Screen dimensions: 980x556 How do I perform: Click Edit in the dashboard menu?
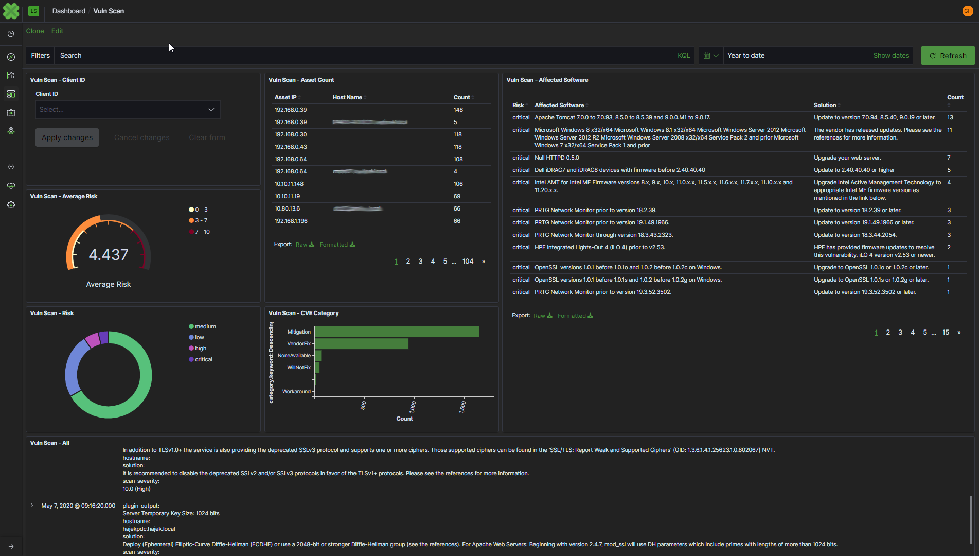(57, 31)
